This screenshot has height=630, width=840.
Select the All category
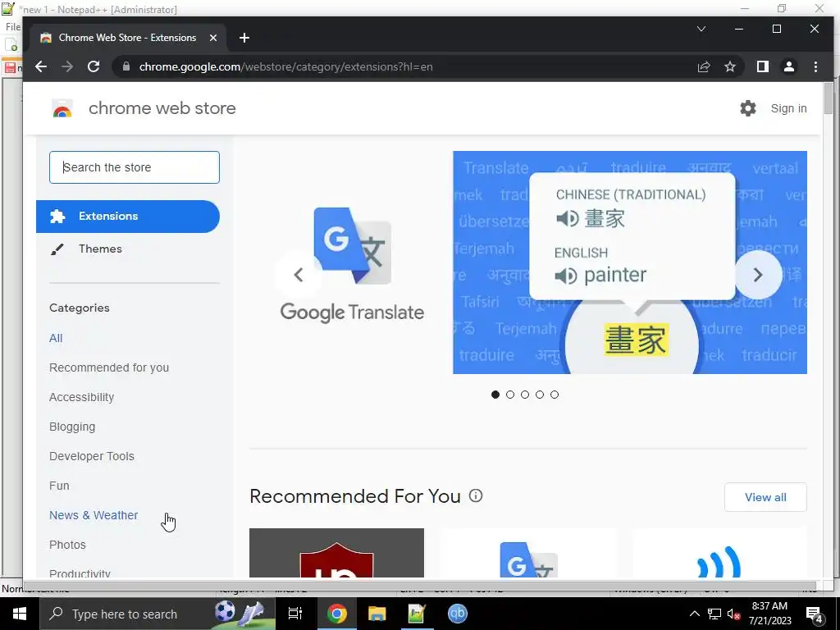(x=56, y=338)
